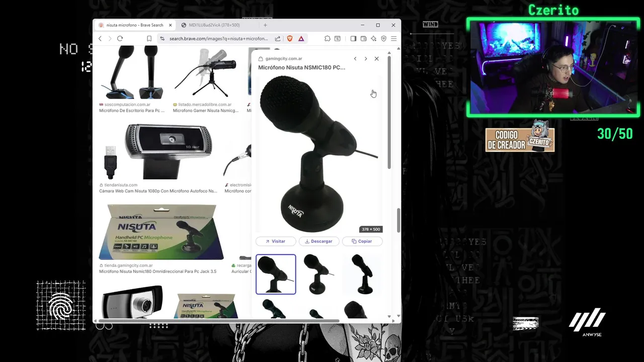Go to next image in preview panel
The image size is (644, 362).
coord(366,59)
